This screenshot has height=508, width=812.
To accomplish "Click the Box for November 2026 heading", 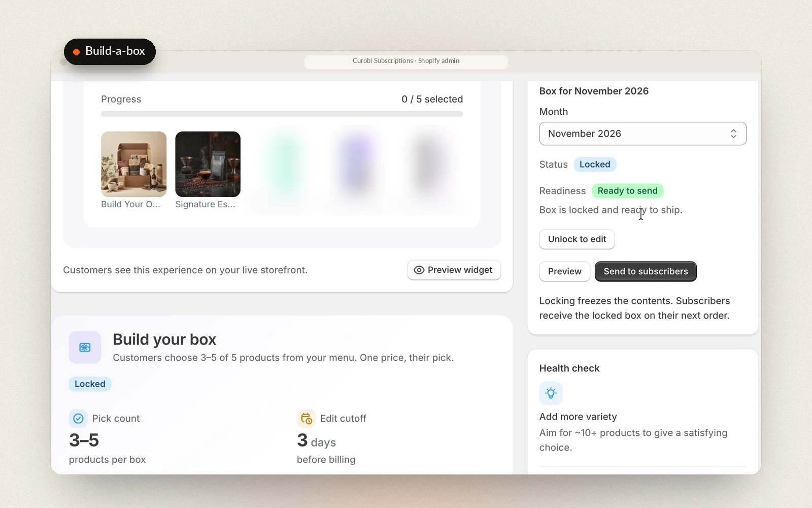I will tap(594, 91).
